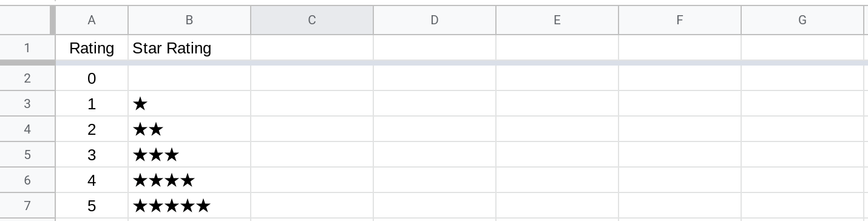
Task: Select the cell containing rating 0
Action: click(x=92, y=78)
